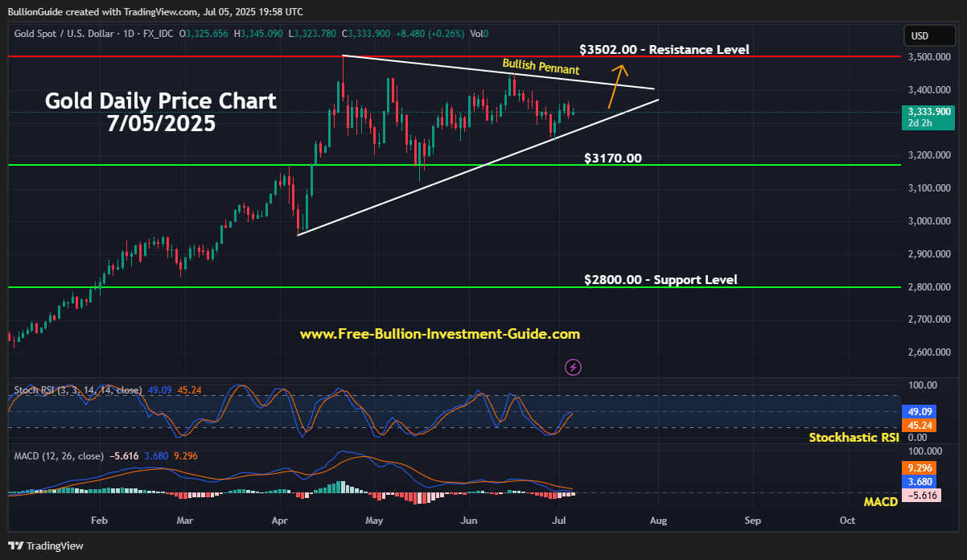The width and height of the screenshot is (967, 560).
Task: Click the Stoch RSI value tag 45.24 on axis
Action: [x=919, y=425]
